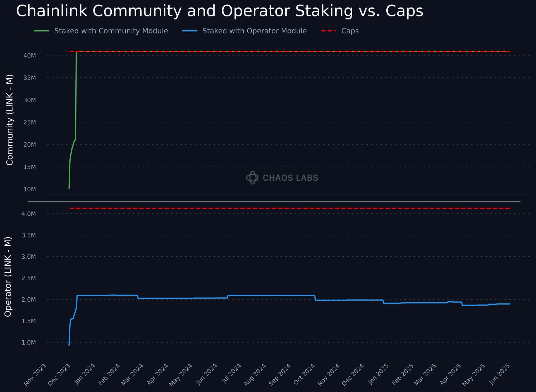Click the 1.0M tick on Operator axis

tap(29, 343)
